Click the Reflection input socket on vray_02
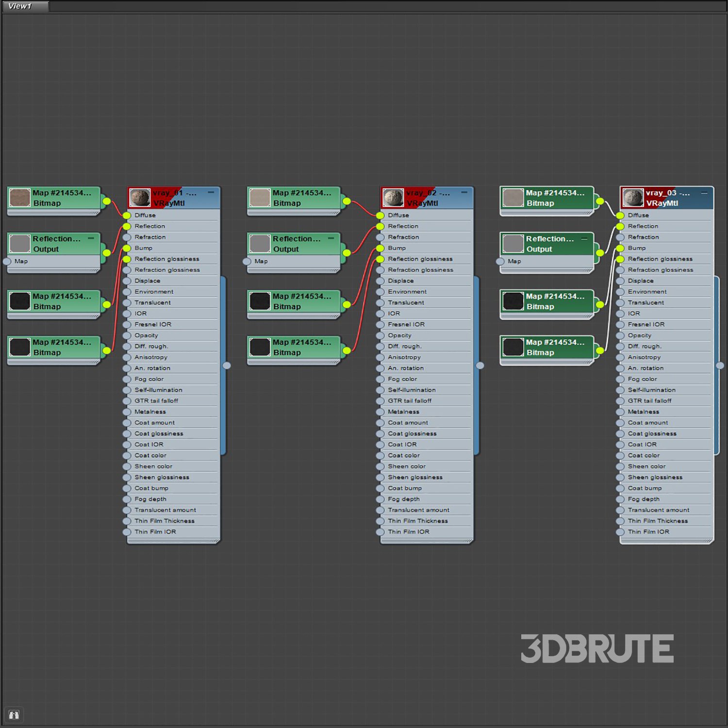 tap(381, 227)
